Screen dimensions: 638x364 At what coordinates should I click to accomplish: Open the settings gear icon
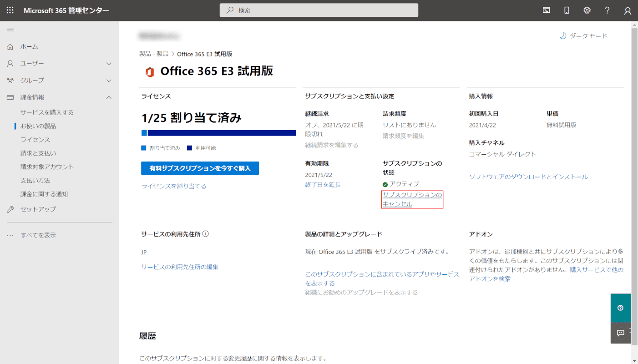[587, 10]
